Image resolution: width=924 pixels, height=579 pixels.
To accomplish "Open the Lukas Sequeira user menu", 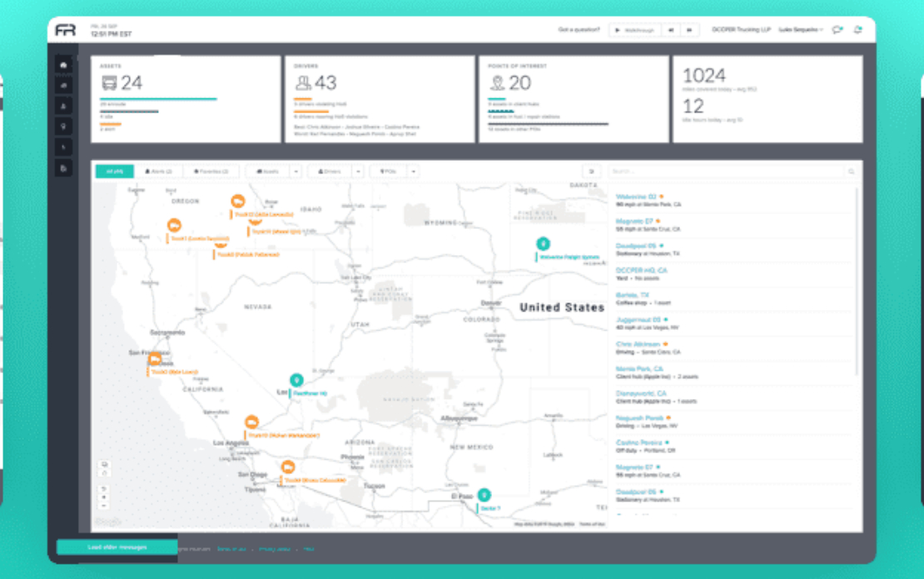I will coord(800,29).
